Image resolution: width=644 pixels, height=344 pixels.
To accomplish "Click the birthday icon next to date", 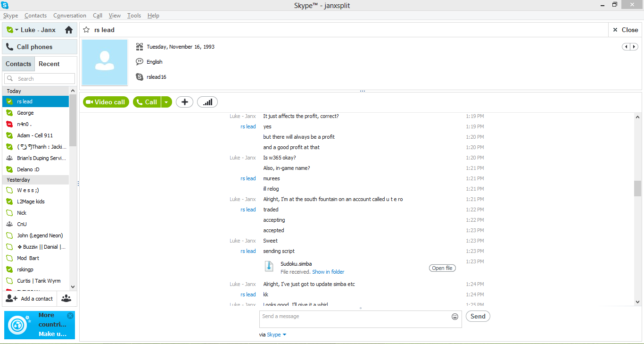I will 140,47.
